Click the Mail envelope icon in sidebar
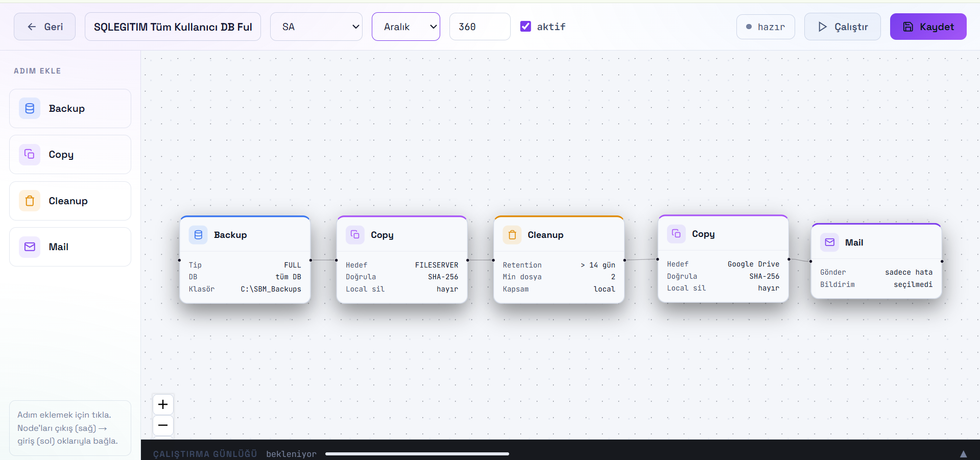This screenshot has width=980, height=460. (x=30, y=247)
